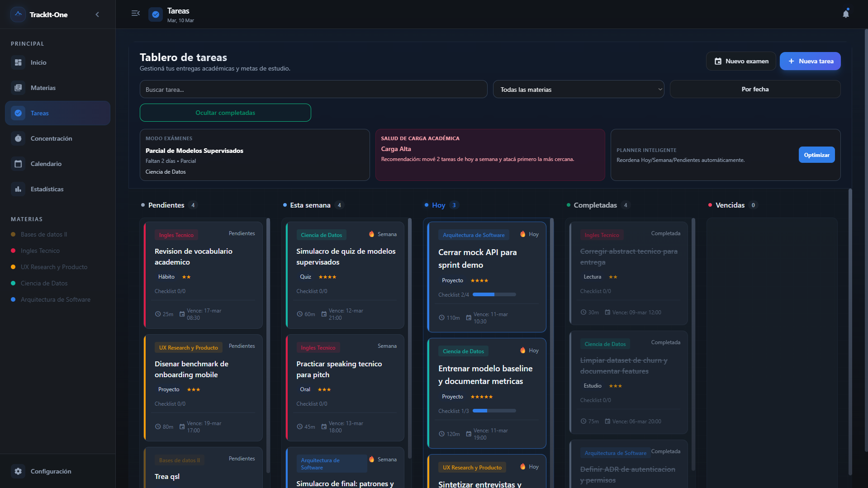Click clock icon on Revision de vocabulario card
Screen dimensions: 868x488
point(158,314)
